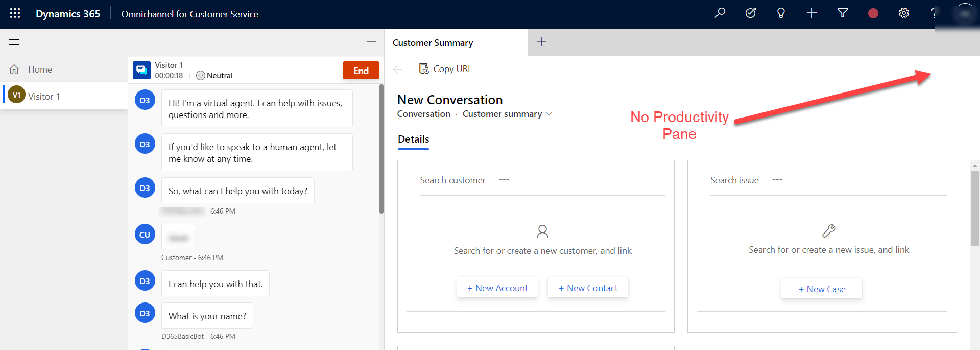980x350 pixels.
Task: Expand the Customer summary form dropdown
Action: click(x=549, y=114)
